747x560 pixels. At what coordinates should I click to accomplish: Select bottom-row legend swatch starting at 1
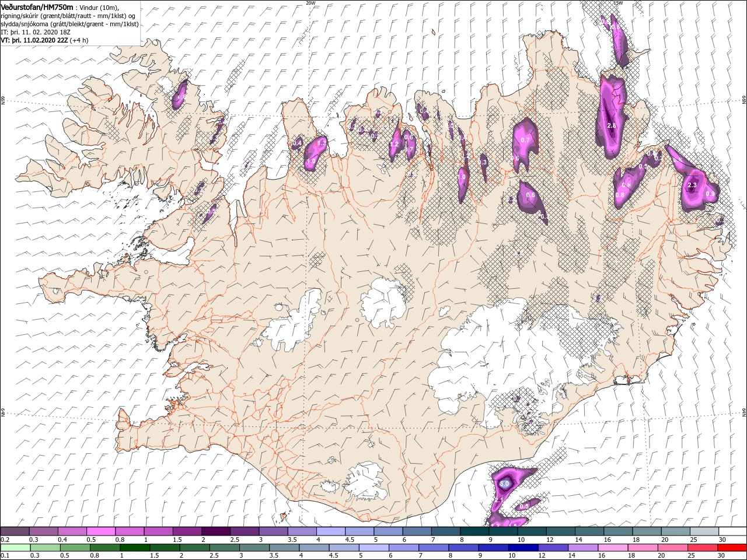pyautogui.click(x=134, y=548)
